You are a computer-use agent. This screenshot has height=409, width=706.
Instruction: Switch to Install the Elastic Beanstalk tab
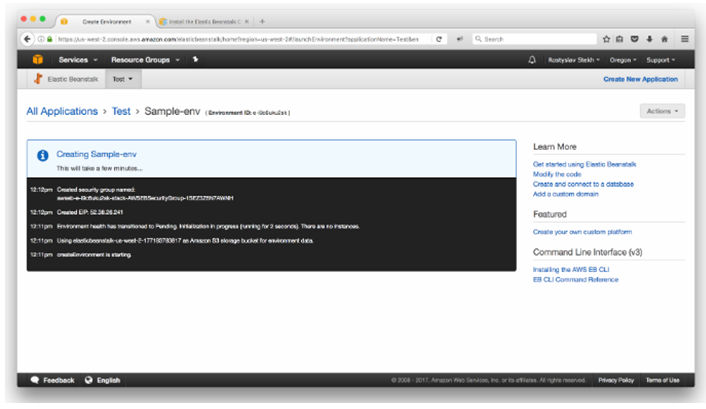tap(205, 22)
